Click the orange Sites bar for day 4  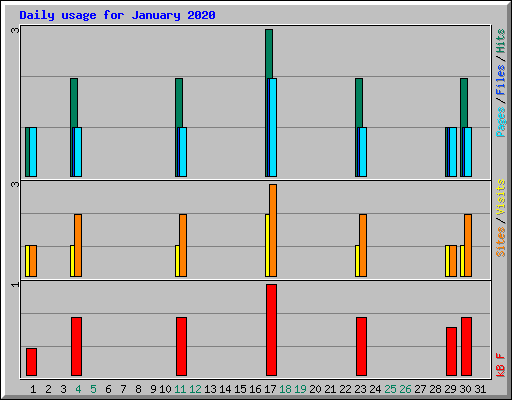click(78, 245)
